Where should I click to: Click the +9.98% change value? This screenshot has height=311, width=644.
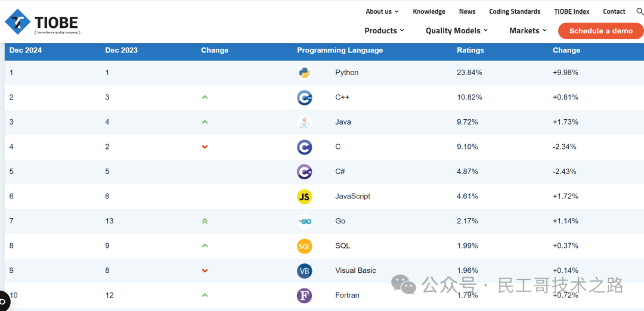[565, 73]
